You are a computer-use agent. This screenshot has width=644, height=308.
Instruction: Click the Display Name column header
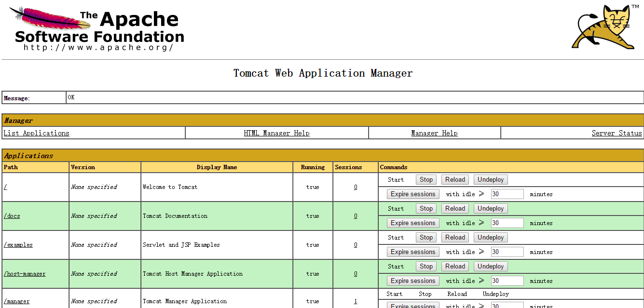pyautogui.click(x=217, y=167)
